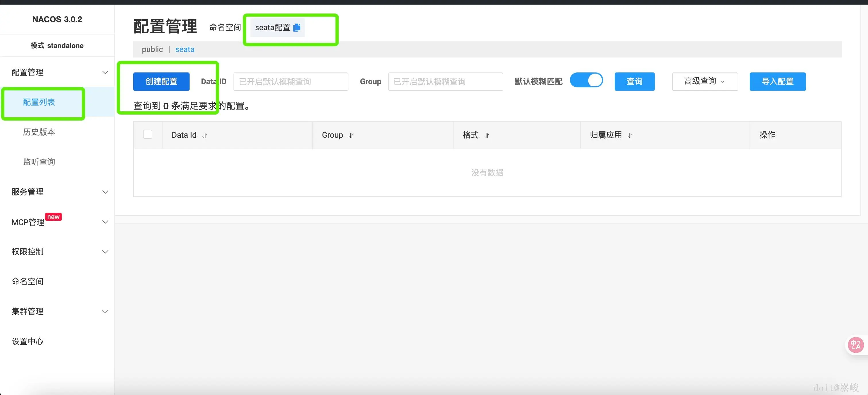The image size is (868, 395).
Task: Click the Group fuzzy search input field
Action: pyautogui.click(x=445, y=81)
